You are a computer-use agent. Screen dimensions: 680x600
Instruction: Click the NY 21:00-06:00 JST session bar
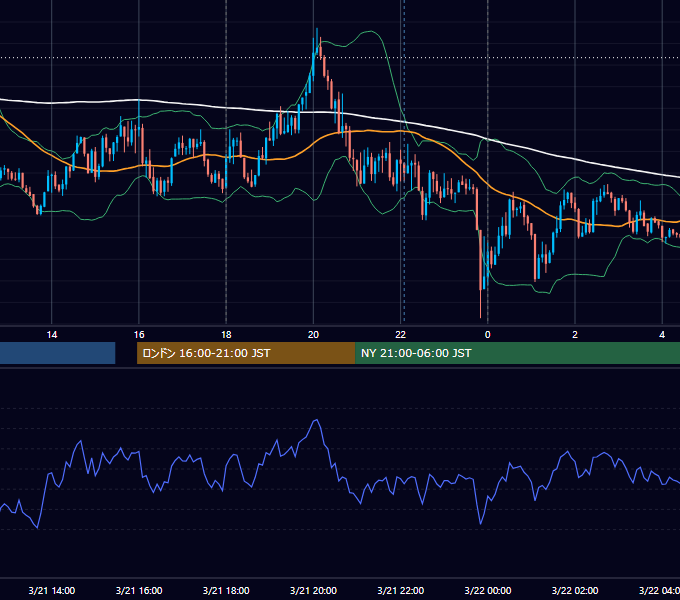pyautogui.click(x=517, y=353)
